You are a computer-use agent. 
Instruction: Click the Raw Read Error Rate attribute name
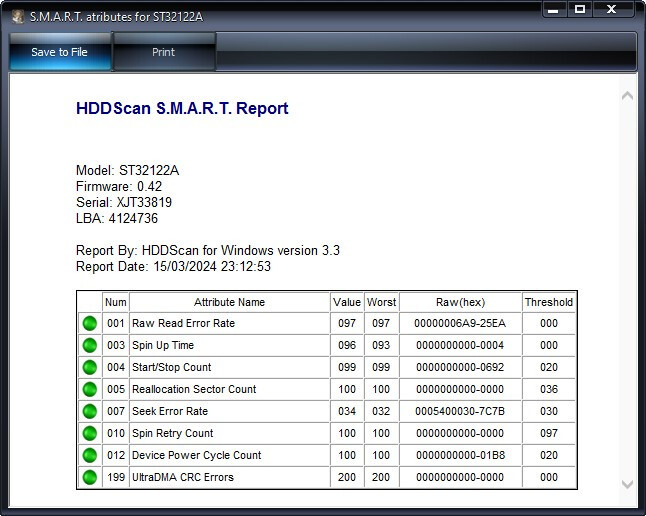pos(183,323)
